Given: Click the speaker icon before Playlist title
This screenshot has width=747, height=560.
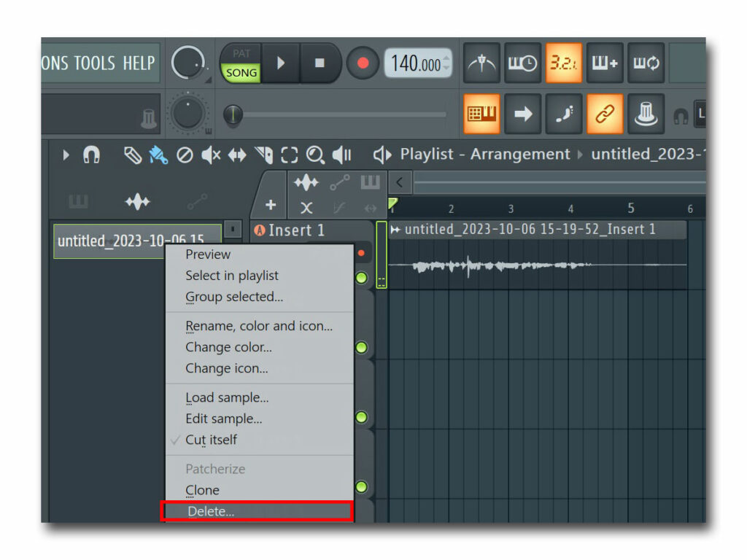Looking at the screenshot, I should click(x=382, y=155).
